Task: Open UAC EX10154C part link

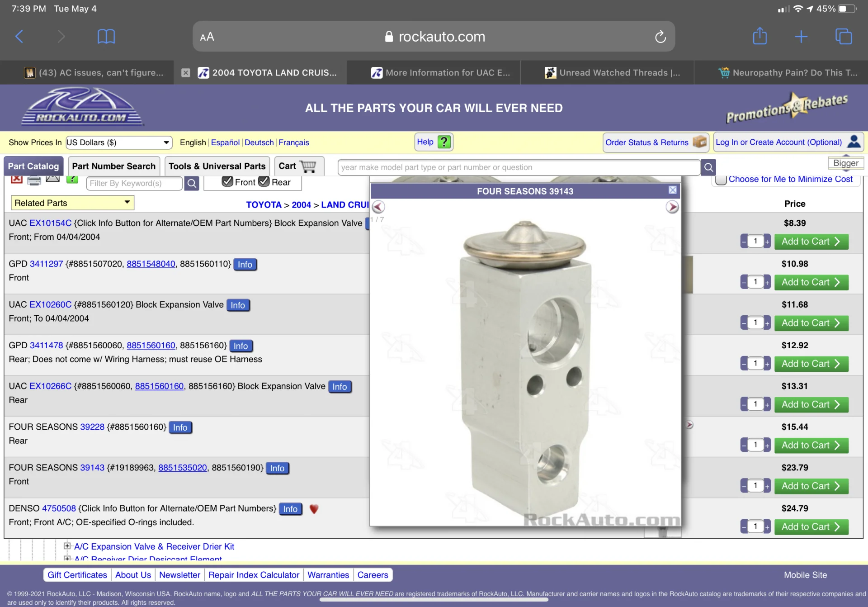Action: click(51, 223)
